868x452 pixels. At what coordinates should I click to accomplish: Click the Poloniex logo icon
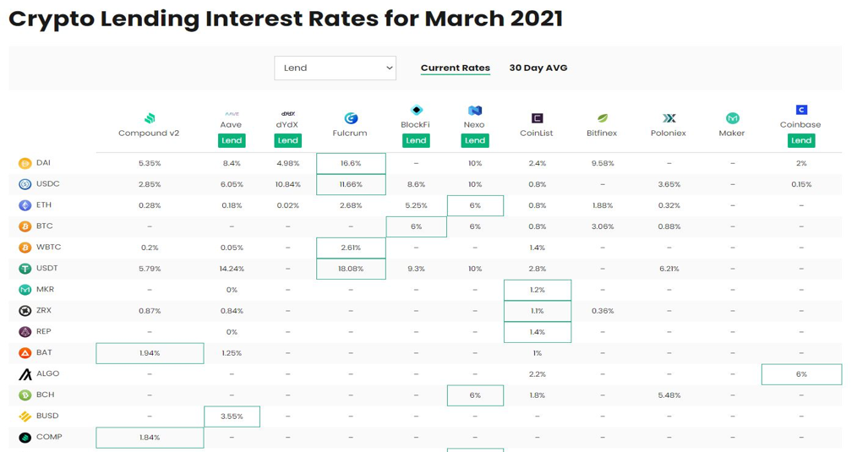669,118
